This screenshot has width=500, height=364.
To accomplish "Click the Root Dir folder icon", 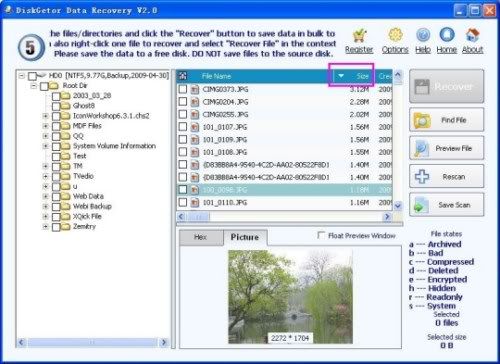I will click(54, 86).
